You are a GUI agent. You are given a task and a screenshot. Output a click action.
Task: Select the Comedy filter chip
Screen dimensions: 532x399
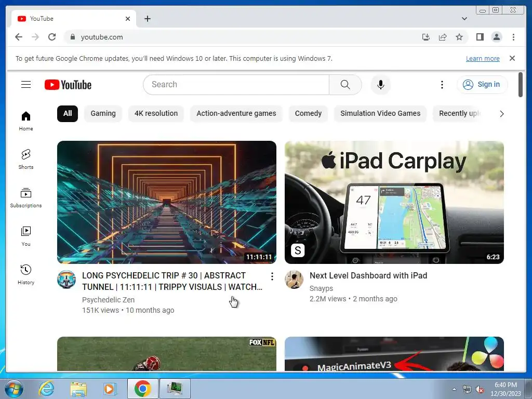tap(308, 113)
